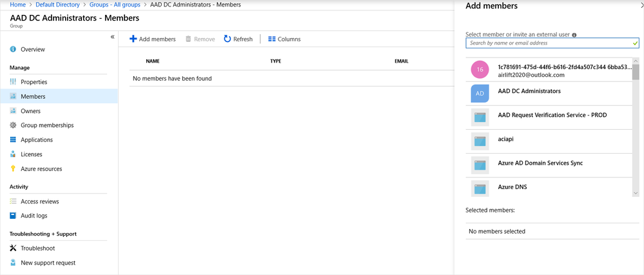644x275 pixels.
Task: Click the Access reviews checklist icon
Action: pos(13,201)
